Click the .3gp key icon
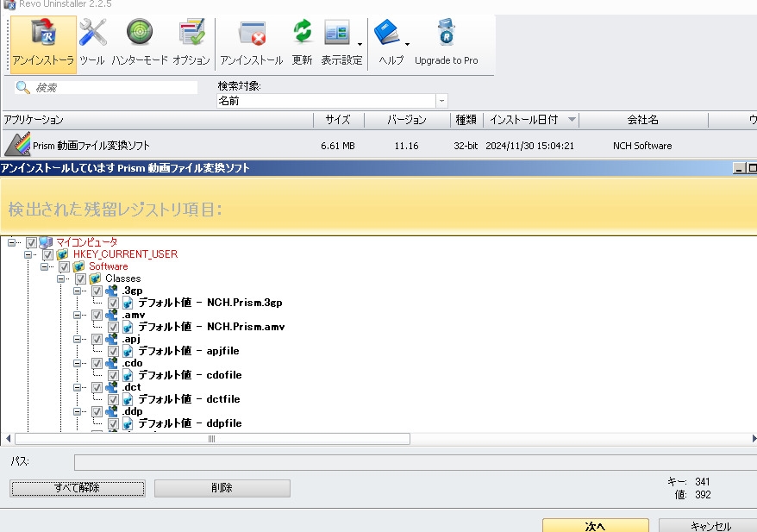Image resolution: width=757 pixels, height=532 pixels. (111, 291)
